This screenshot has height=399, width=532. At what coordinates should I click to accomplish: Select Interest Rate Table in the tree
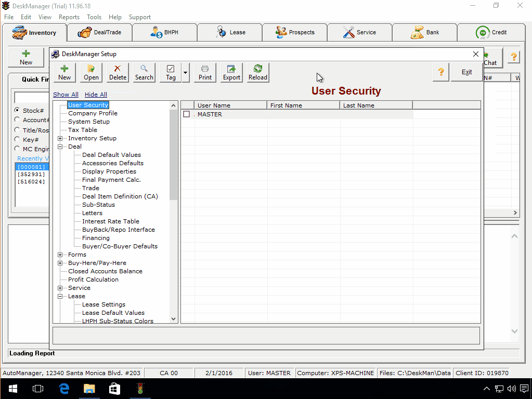click(111, 221)
